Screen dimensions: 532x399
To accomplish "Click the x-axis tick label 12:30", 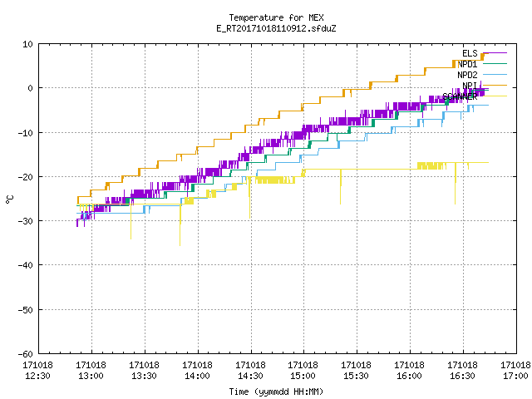I will coord(37,376).
